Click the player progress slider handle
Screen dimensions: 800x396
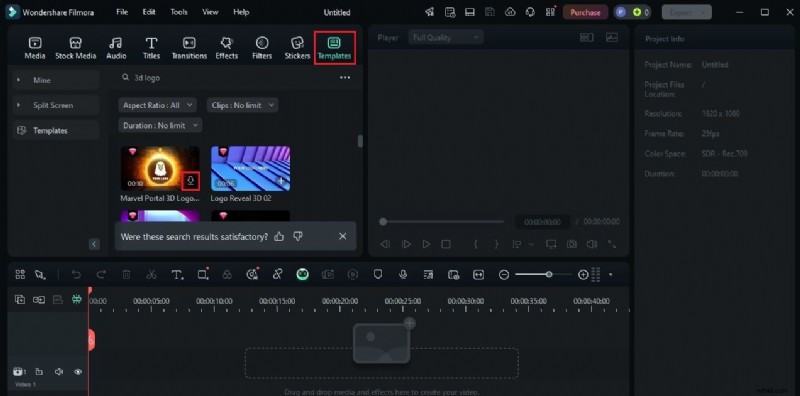(383, 221)
